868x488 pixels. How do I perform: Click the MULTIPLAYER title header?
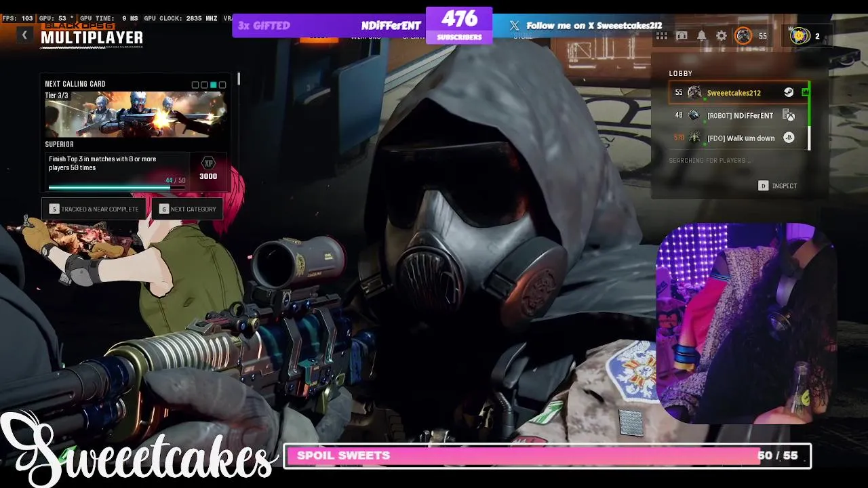[x=92, y=38]
